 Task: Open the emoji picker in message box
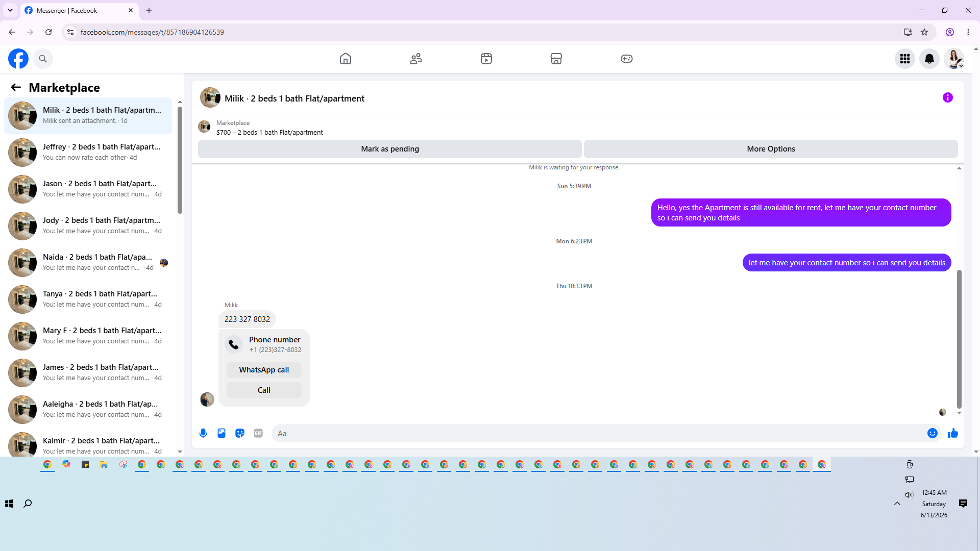point(933,433)
